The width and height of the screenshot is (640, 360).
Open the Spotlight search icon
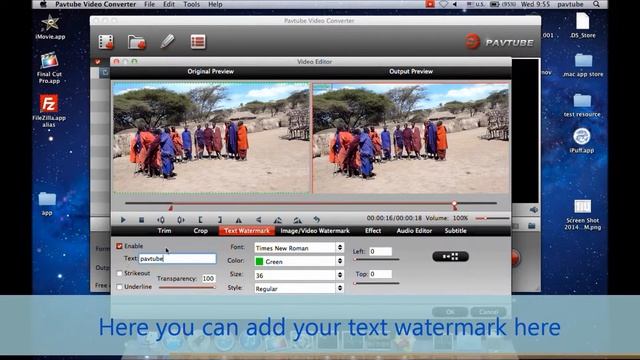point(596,4)
